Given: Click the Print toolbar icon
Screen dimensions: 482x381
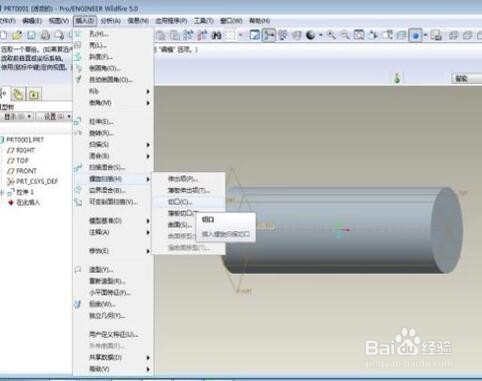Looking at the screenshot, I should coord(45,35).
